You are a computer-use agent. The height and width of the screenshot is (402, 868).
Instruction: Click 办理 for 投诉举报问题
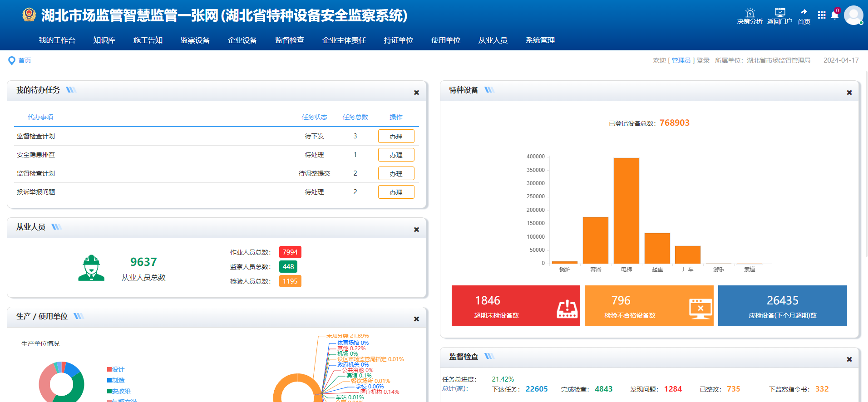pyautogui.click(x=396, y=192)
